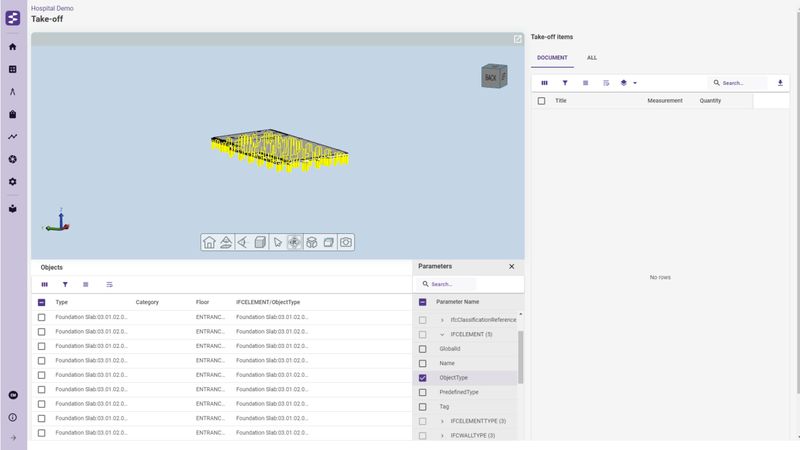The height and width of the screenshot is (450, 800).
Task: Choose the pointer select tool in viewer
Action: (278, 242)
